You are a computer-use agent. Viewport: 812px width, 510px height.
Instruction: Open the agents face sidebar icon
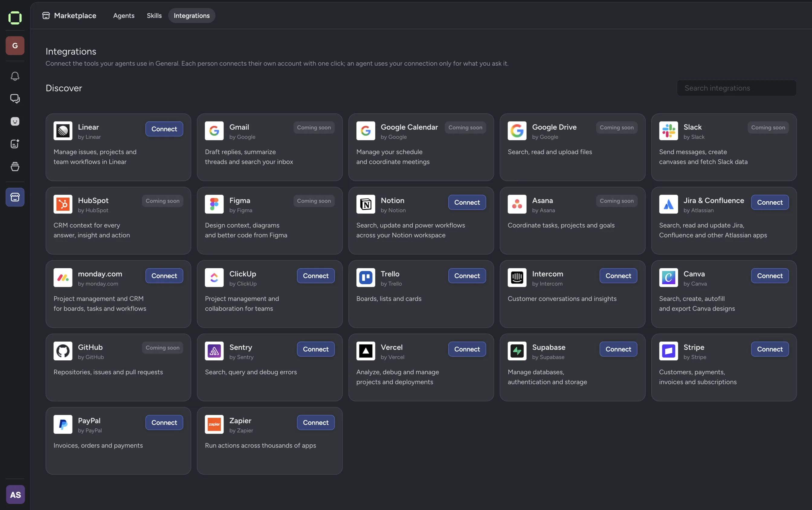coord(15,122)
